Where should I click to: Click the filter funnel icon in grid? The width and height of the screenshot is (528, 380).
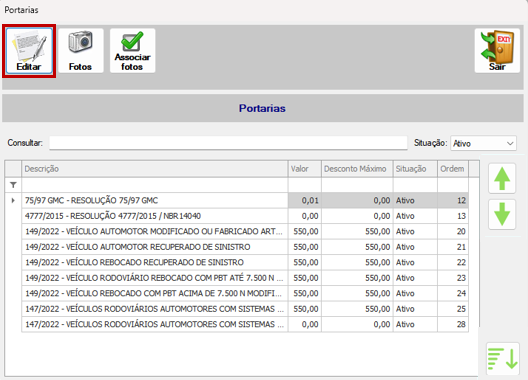click(x=13, y=185)
